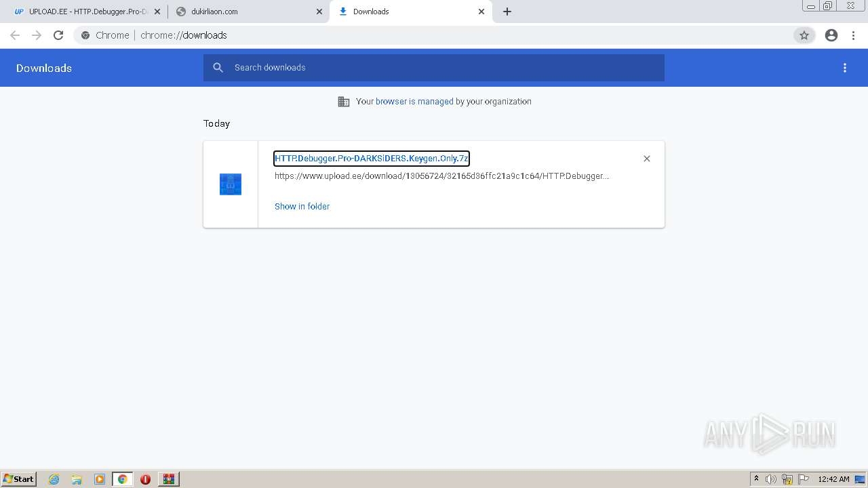Open the Windows Start menu

pos(19,479)
